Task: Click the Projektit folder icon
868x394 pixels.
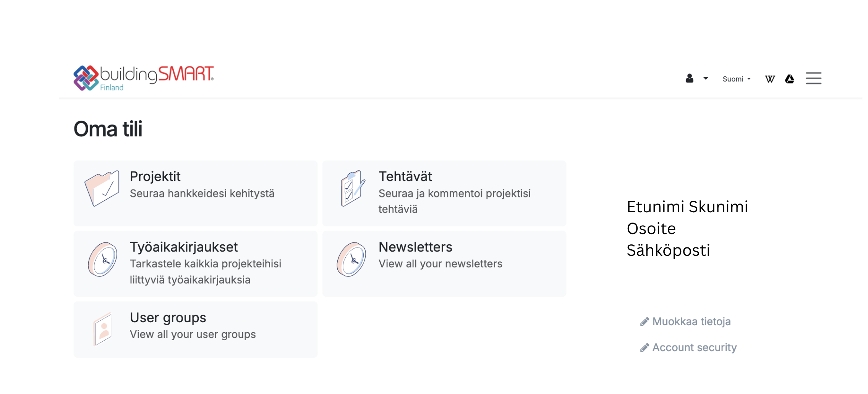Action: pos(102,188)
